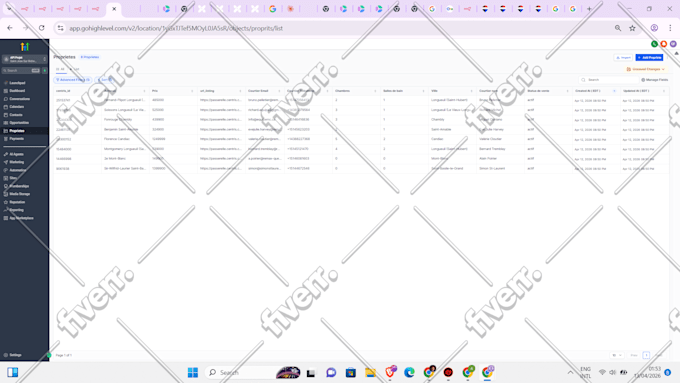Bookmark this page with the star icon
The height and width of the screenshot is (383, 680).
632,28
